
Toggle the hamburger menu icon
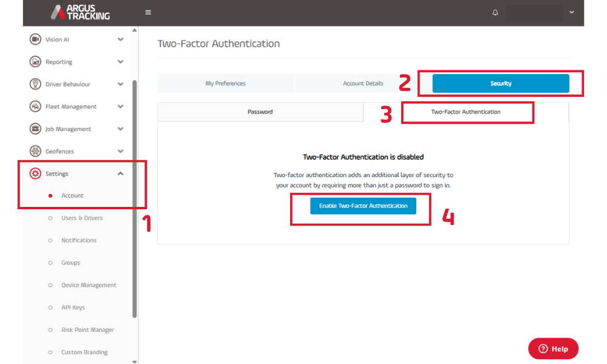point(148,12)
